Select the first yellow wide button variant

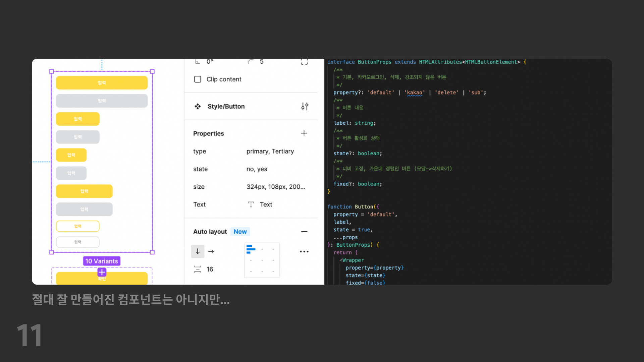pyautogui.click(x=102, y=83)
